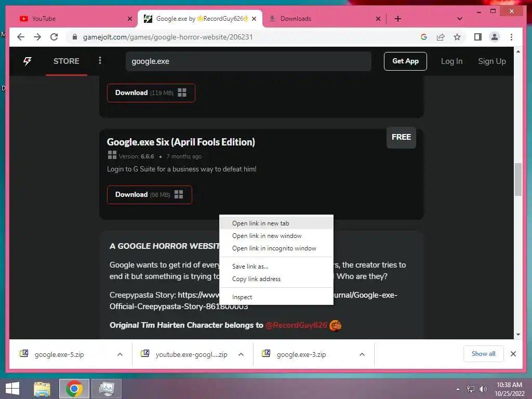Open Chrome's side panel
Screen dimensions: 532x399
[478, 37]
